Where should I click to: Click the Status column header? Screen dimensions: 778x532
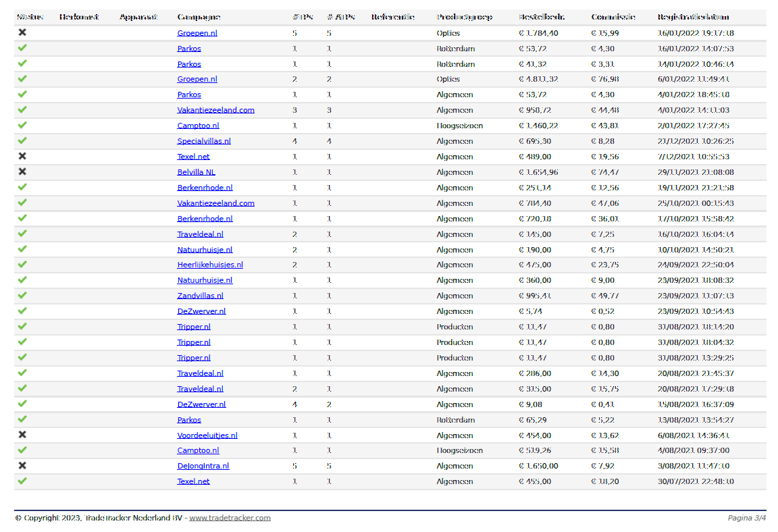point(30,17)
